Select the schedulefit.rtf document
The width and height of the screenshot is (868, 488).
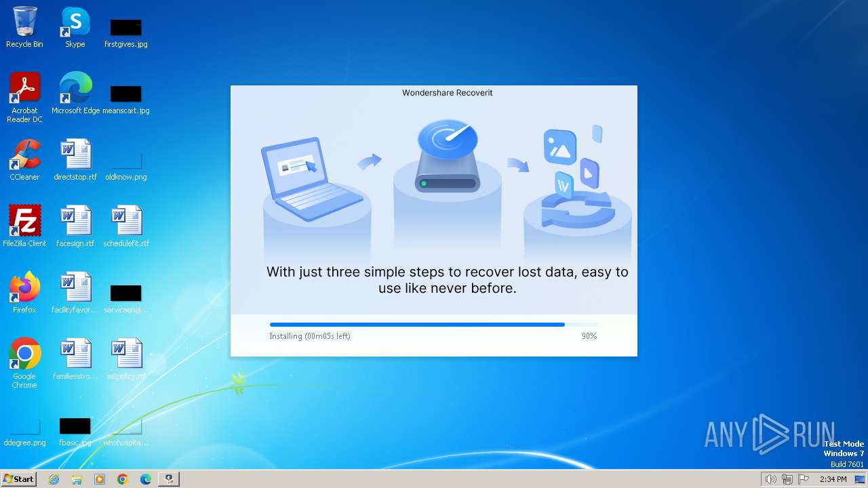coord(126,226)
